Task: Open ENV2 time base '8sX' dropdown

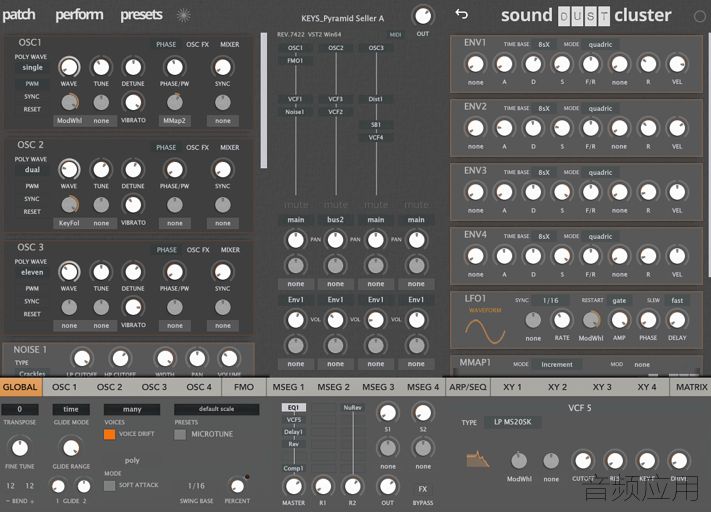Action: pos(544,108)
